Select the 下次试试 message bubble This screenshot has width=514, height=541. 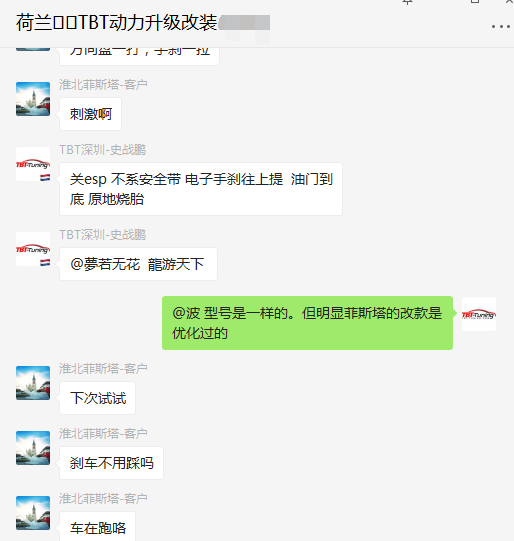97,398
